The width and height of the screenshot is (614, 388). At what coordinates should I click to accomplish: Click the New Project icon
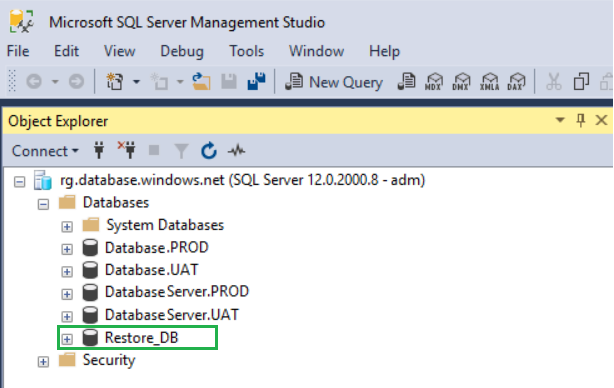click(114, 82)
